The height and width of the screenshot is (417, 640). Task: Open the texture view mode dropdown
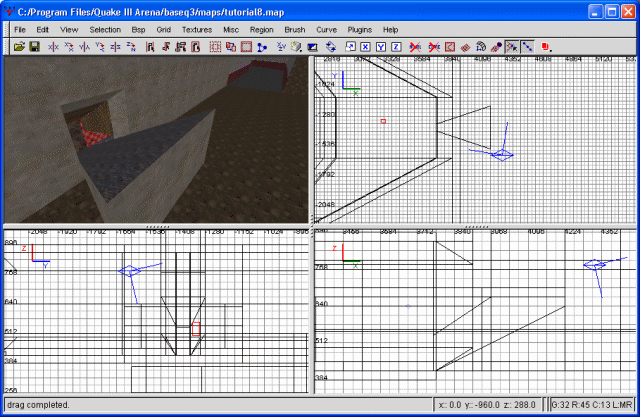pos(297,47)
